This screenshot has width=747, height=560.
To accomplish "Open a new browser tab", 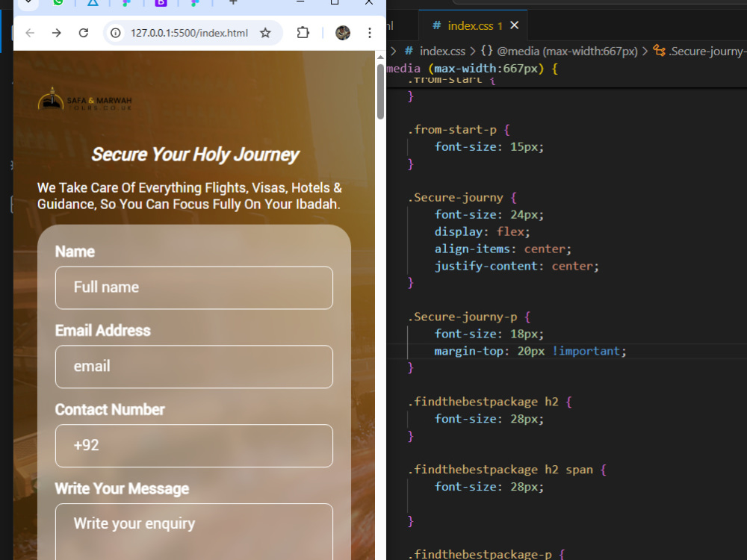I will [x=233, y=2].
